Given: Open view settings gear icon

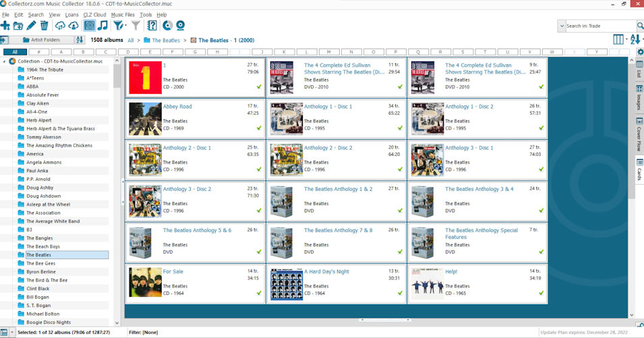Looking at the screenshot, I should tap(640, 52).
